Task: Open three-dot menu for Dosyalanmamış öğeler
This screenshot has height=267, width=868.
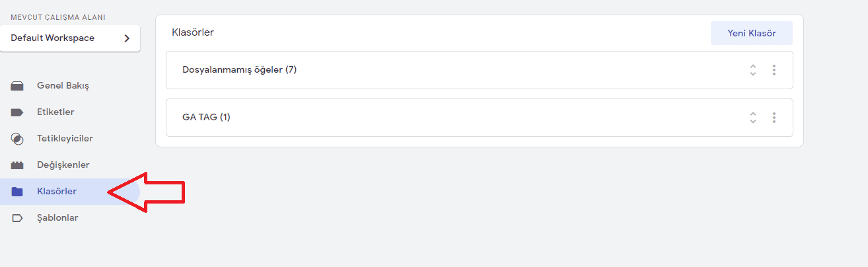Action: point(774,70)
